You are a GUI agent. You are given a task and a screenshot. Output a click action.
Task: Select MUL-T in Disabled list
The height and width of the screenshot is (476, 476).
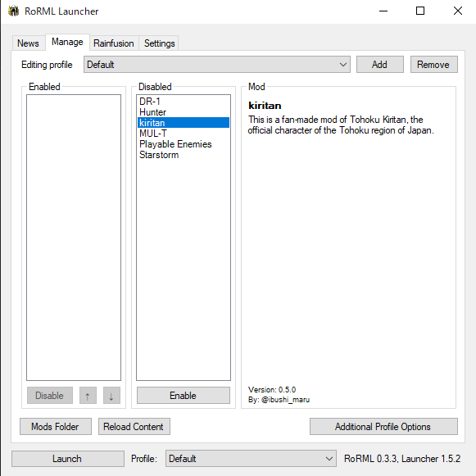coord(184,134)
